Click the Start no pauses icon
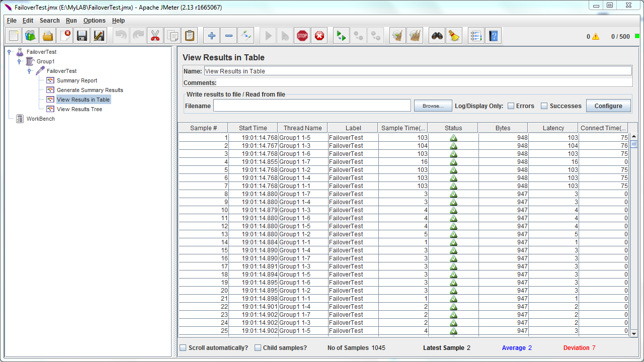644x362 pixels. 285,36
